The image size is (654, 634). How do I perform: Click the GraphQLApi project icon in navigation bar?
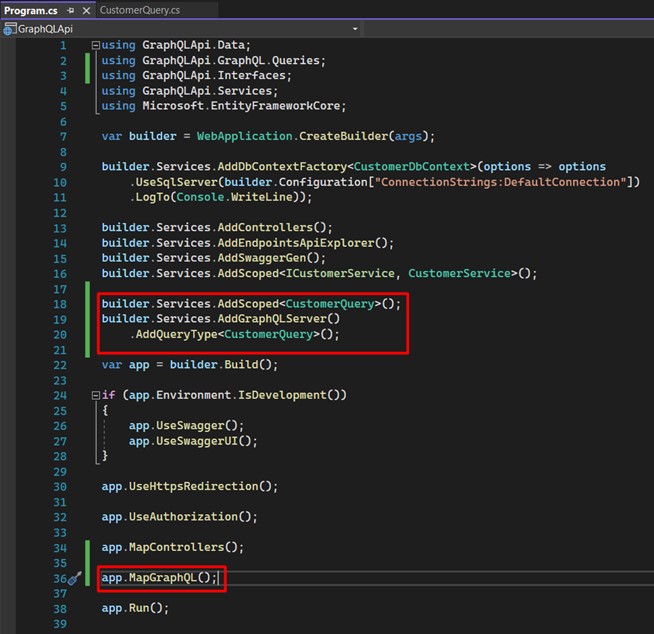(x=11, y=29)
